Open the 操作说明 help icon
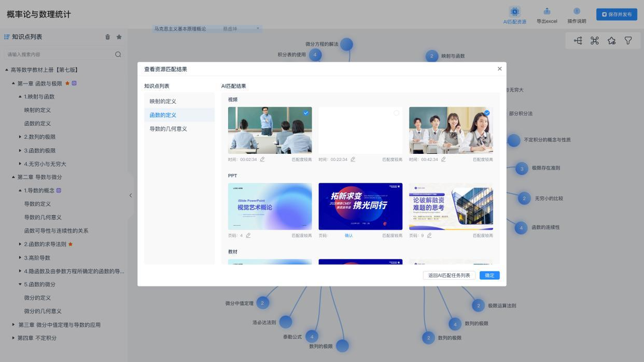The image size is (644, 362). pyautogui.click(x=577, y=11)
